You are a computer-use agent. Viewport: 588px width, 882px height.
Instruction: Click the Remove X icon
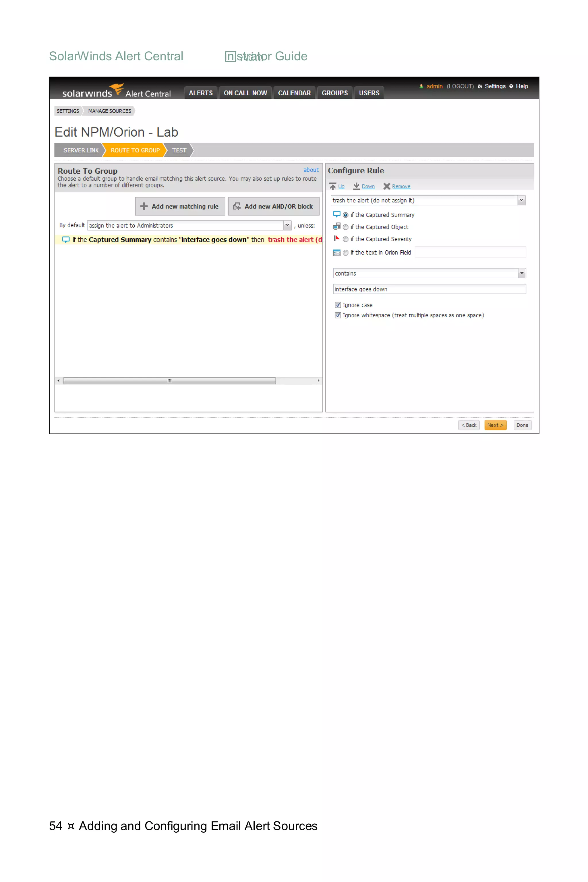click(x=387, y=186)
